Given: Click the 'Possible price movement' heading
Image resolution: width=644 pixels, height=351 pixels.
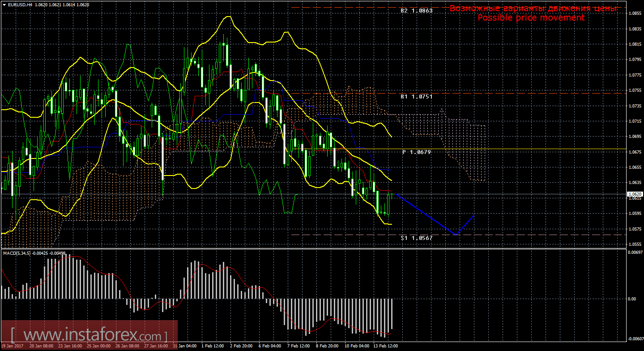Looking at the screenshot, I should click(531, 18).
